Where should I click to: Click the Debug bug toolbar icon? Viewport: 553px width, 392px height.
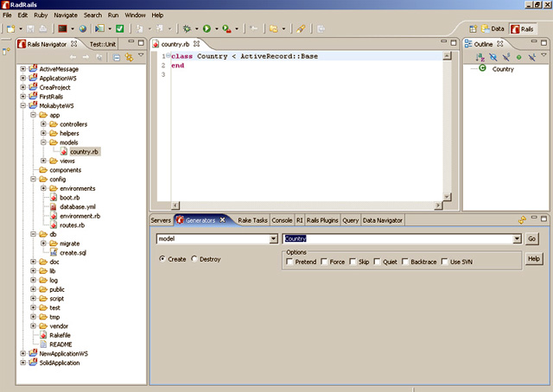coord(187,28)
